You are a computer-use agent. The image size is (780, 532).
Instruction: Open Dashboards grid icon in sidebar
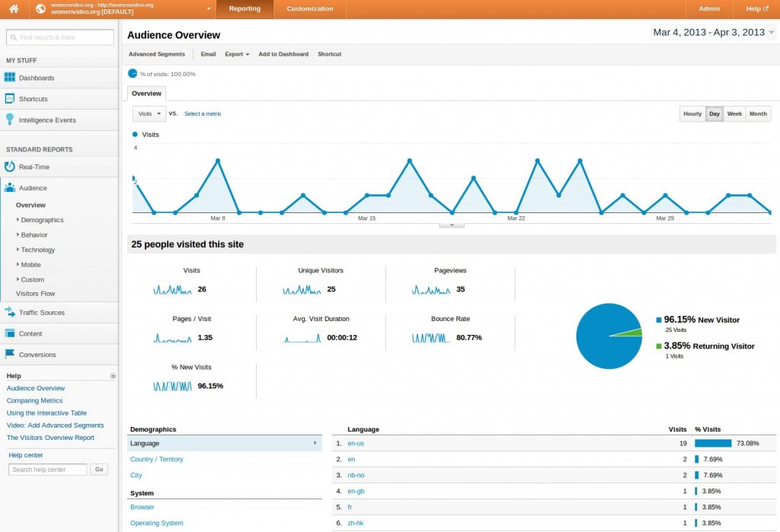point(10,78)
